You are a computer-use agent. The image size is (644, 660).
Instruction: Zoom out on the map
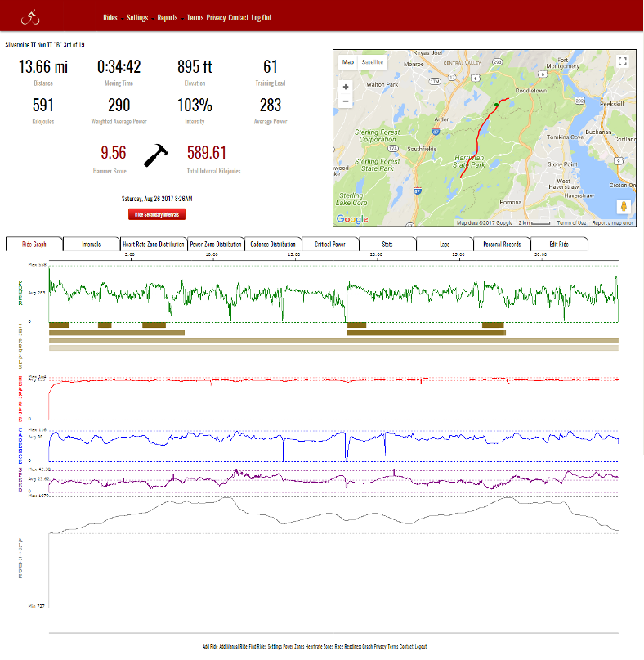click(346, 102)
